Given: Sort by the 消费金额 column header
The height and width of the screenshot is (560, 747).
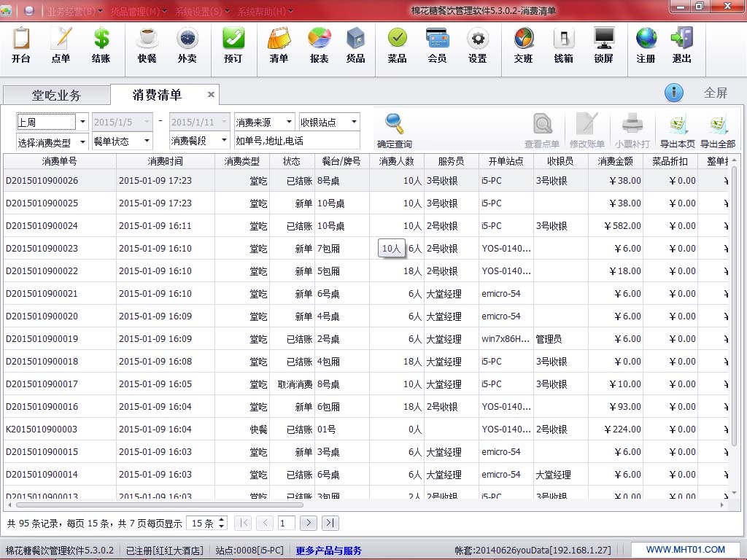Looking at the screenshot, I should [616, 161].
